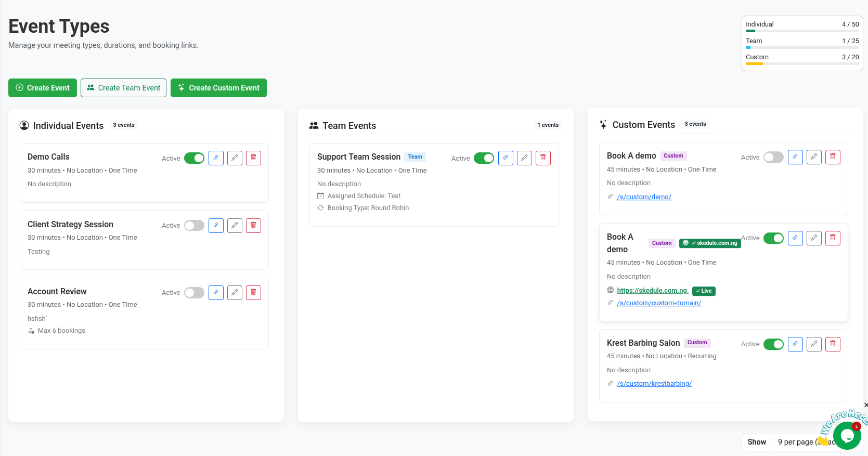868x456 pixels.
Task: Edit the skedule.com.ng Book A demo event
Action: pyautogui.click(x=814, y=238)
